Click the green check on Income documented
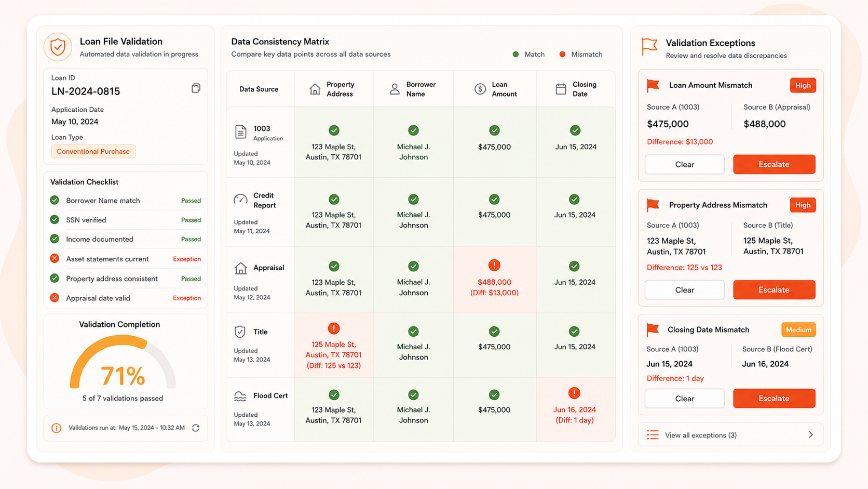 (55, 239)
